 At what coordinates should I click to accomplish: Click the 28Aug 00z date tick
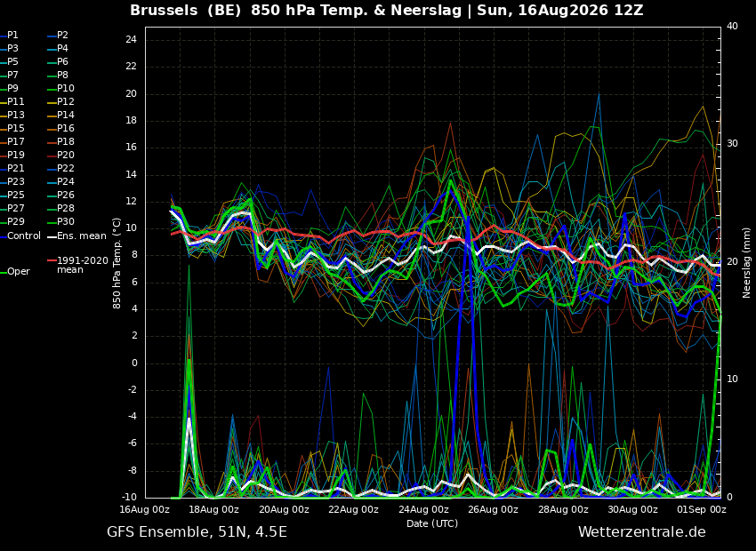point(564,509)
